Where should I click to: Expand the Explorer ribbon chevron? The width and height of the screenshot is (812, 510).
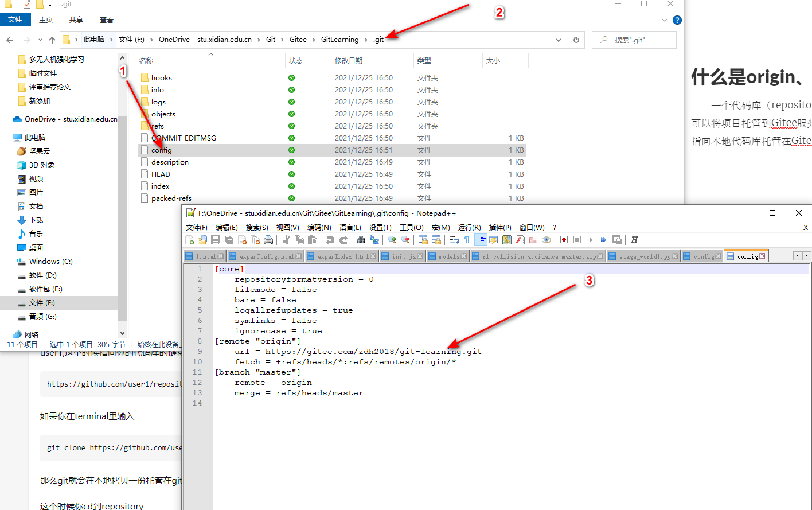pos(665,20)
